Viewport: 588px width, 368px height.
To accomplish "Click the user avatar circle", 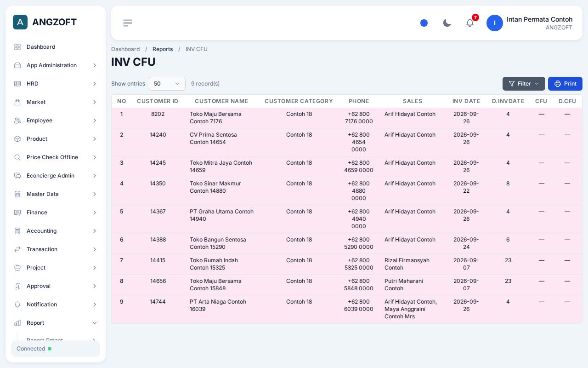I will point(495,23).
